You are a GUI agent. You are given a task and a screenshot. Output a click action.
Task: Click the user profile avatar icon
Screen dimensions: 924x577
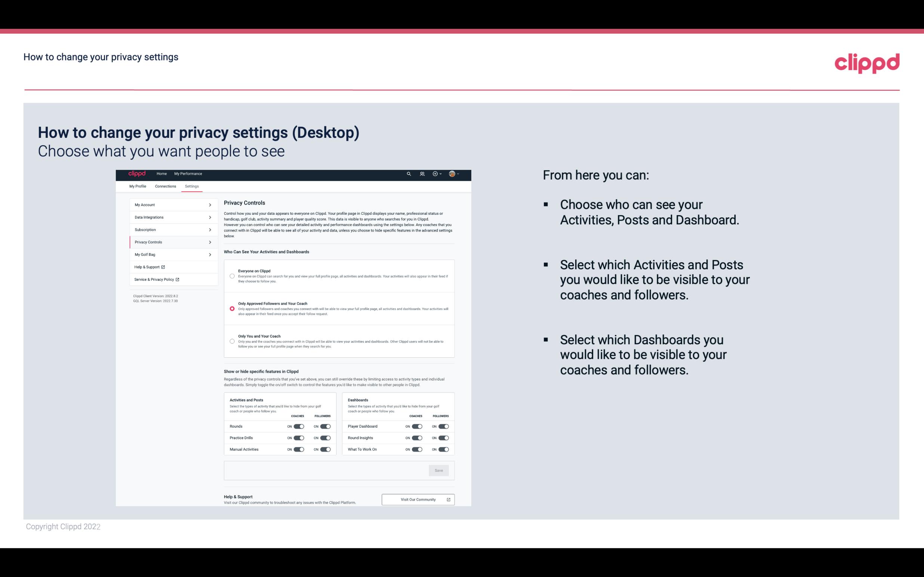pos(452,174)
